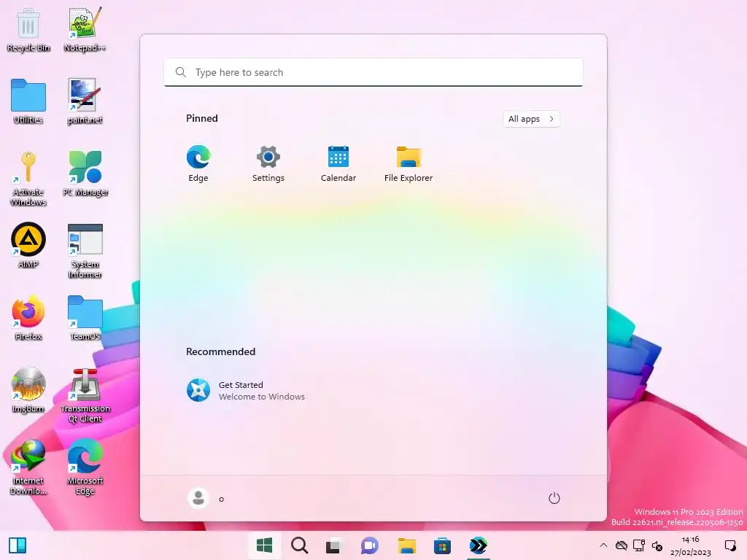747x560 pixels.
Task: Select the PC Manager desktop shortcut
Action: (x=85, y=174)
